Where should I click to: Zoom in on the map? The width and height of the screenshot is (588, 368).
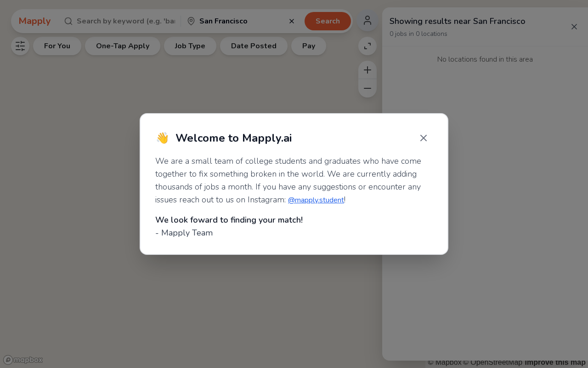[367, 70]
